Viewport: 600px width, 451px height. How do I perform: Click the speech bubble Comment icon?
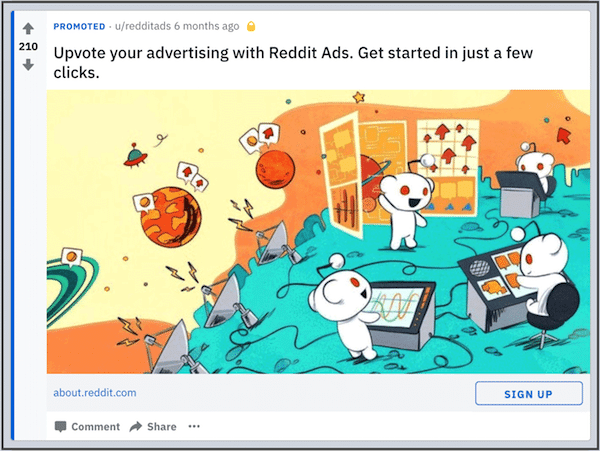(x=60, y=427)
